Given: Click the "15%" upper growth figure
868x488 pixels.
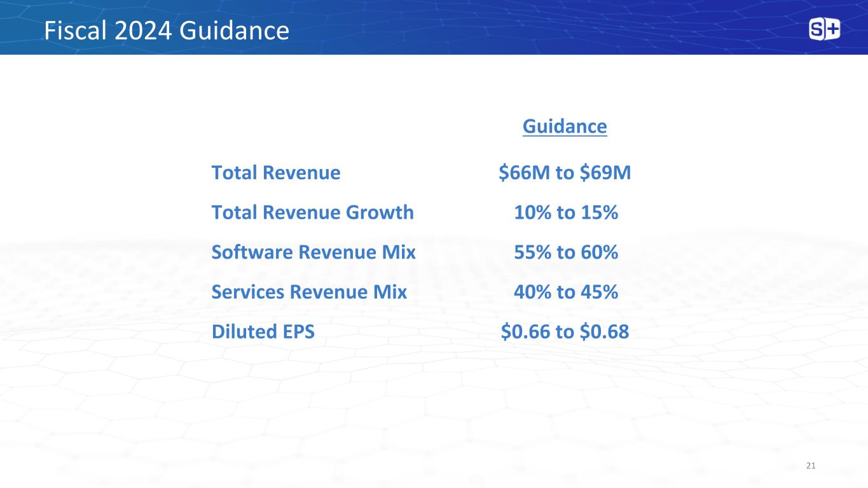Looking at the screenshot, I should click(598, 212).
